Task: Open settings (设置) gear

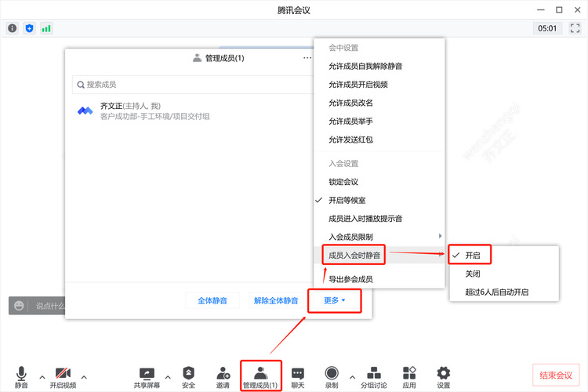Action: click(x=443, y=377)
